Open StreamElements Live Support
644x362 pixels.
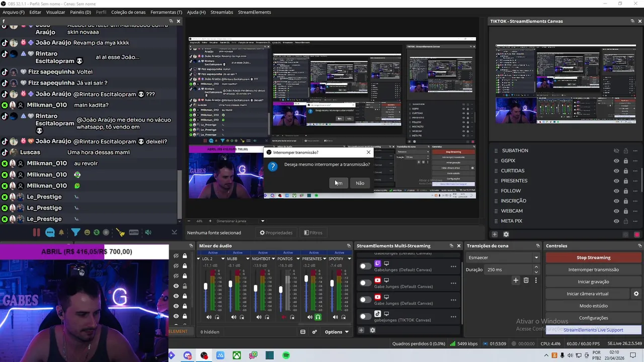(x=593, y=330)
